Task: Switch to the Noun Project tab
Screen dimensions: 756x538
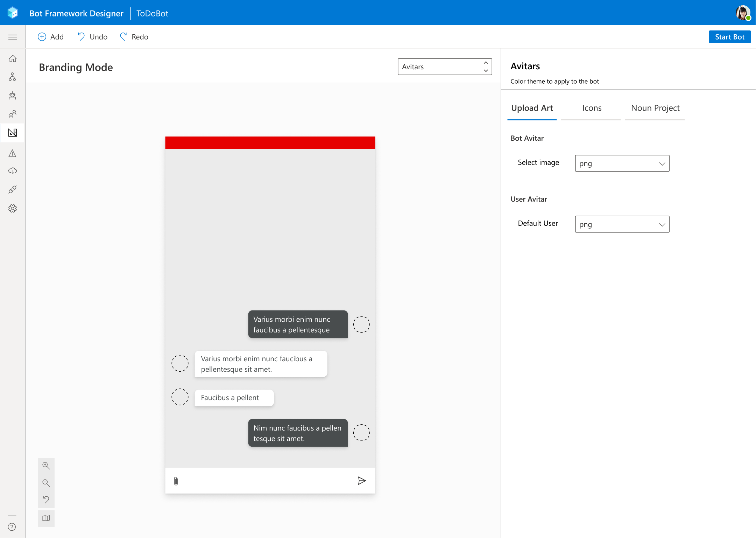Action: click(x=655, y=108)
